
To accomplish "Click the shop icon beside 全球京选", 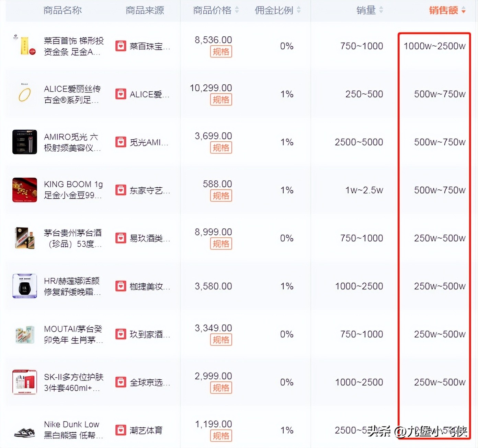I will tap(121, 382).
